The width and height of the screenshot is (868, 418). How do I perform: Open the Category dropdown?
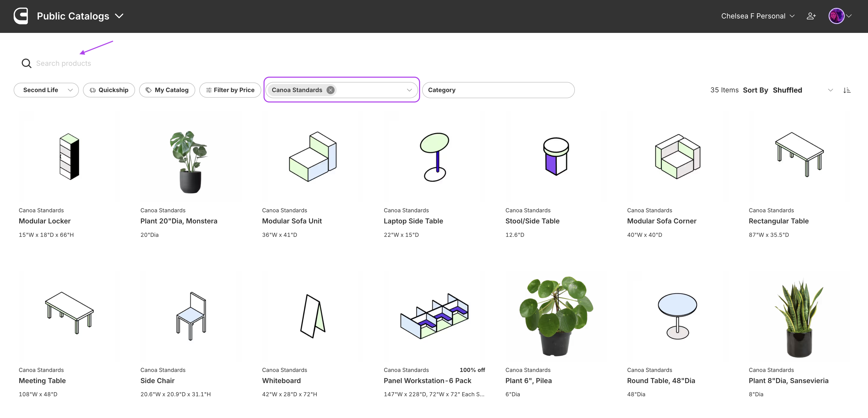498,90
